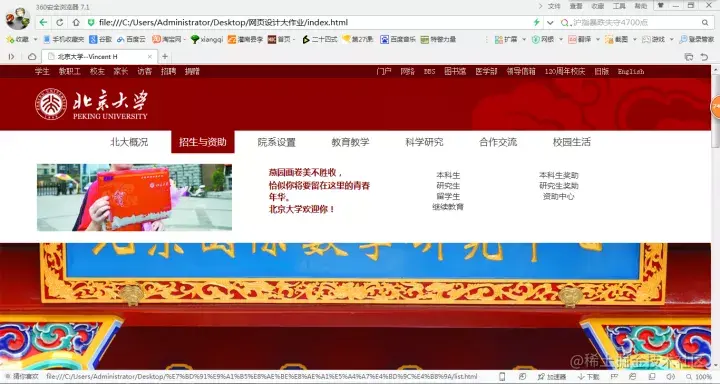Open the 工具 menu

(x=619, y=6)
